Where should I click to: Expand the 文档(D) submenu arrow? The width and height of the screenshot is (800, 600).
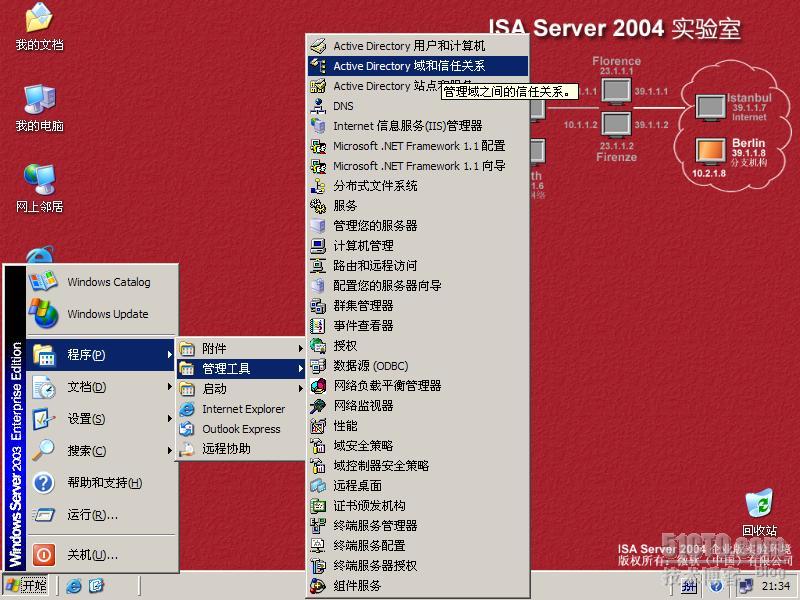pos(170,387)
